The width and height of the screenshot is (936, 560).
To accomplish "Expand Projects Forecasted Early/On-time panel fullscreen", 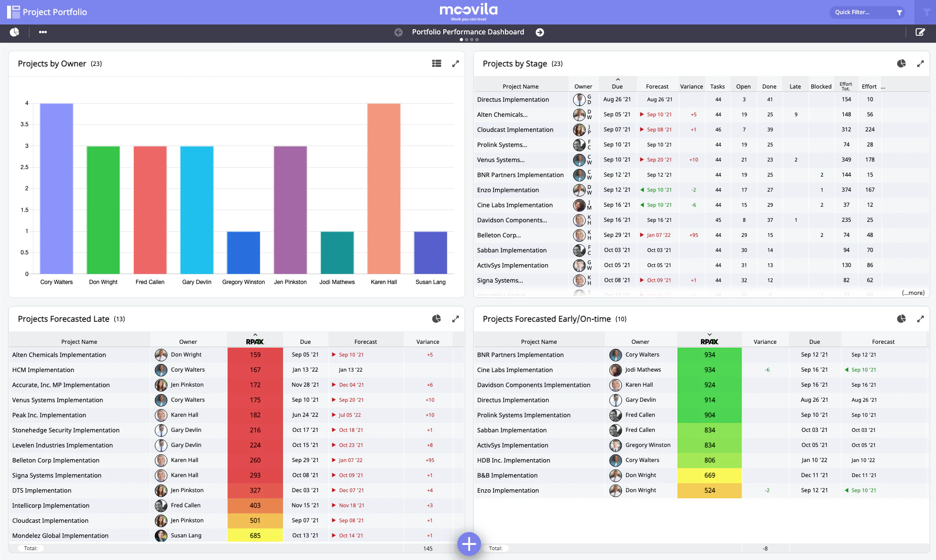I will pos(920,319).
